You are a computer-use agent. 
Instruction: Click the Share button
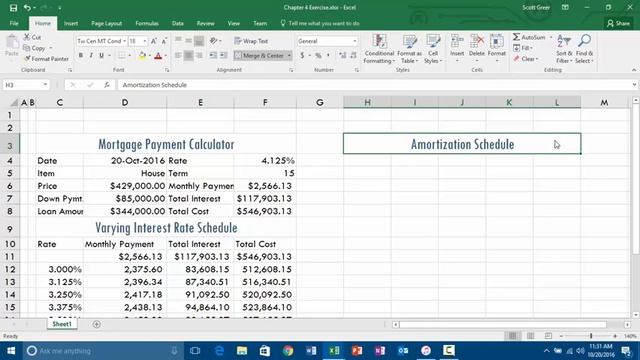click(x=618, y=23)
